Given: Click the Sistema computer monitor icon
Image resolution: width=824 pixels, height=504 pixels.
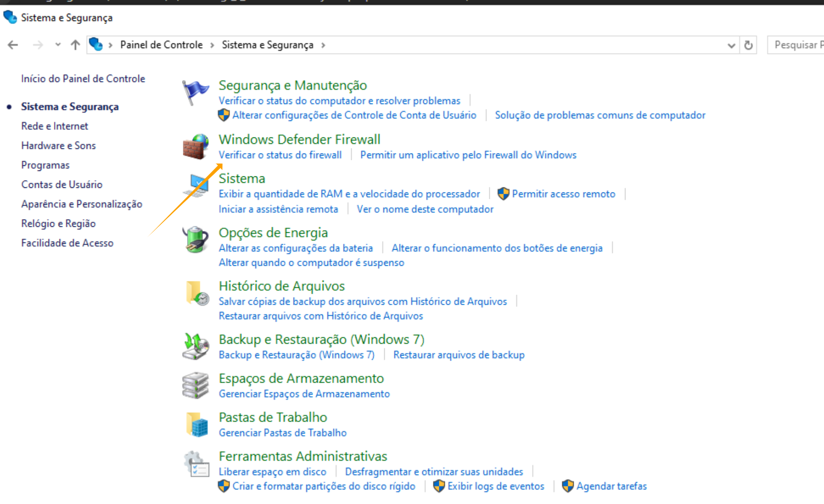Looking at the screenshot, I should (197, 186).
